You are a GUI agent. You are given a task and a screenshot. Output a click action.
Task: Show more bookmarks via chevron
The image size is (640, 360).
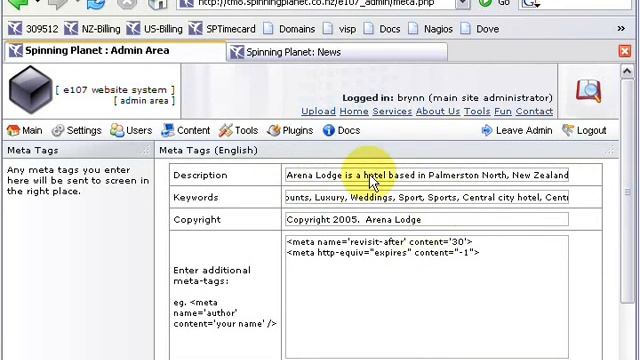coord(621,29)
